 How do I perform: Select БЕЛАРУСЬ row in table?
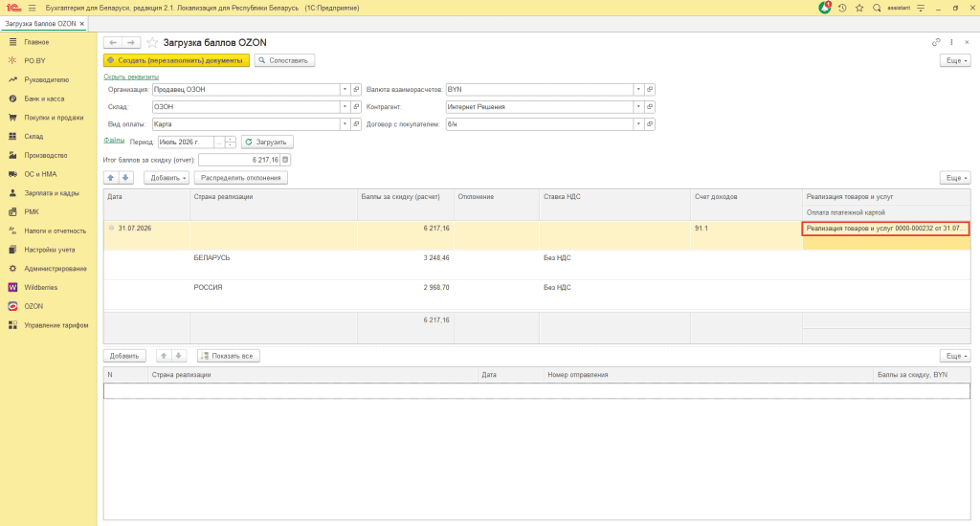click(537, 265)
